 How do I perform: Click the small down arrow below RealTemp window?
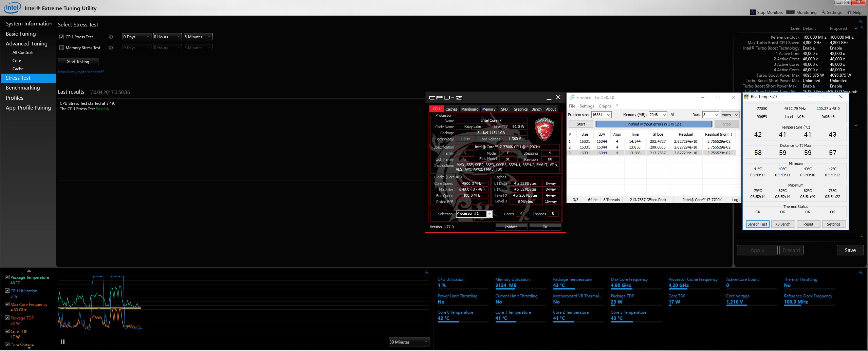(862, 236)
